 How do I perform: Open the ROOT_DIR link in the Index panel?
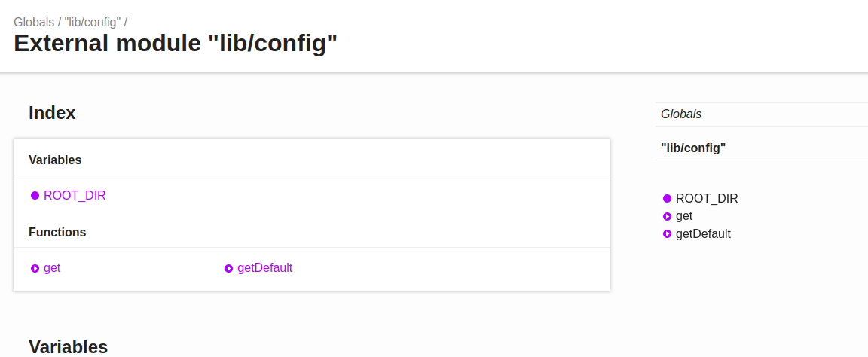coord(75,196)
